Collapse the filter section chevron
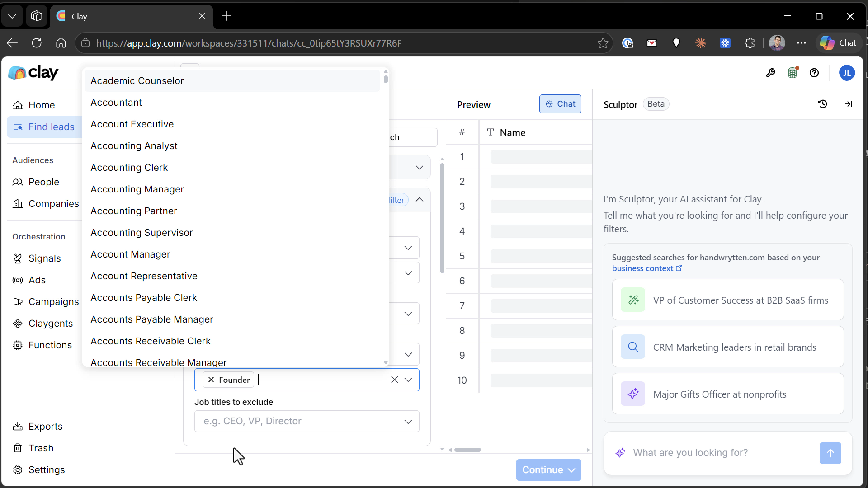868x488 pixels. (x=420, y=200)
